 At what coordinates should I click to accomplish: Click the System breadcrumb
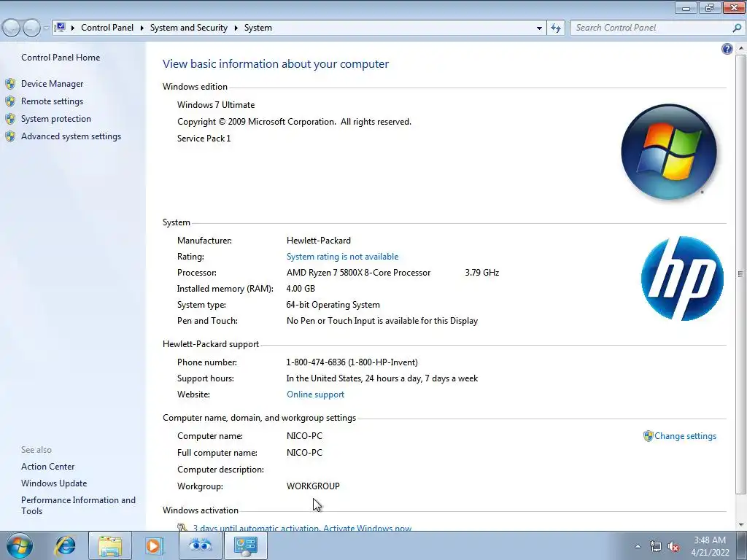coord(258,28)
